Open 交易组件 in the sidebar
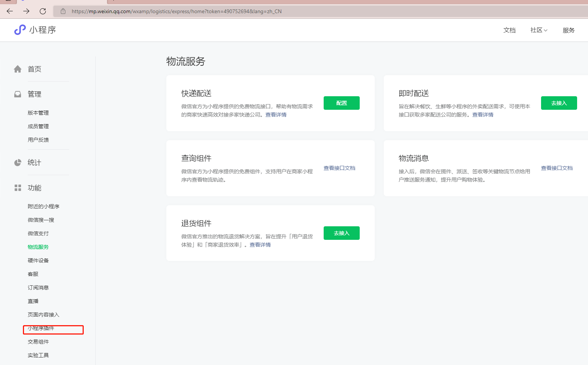Viewport: 588px width, 365px height. tap(38, 342)
